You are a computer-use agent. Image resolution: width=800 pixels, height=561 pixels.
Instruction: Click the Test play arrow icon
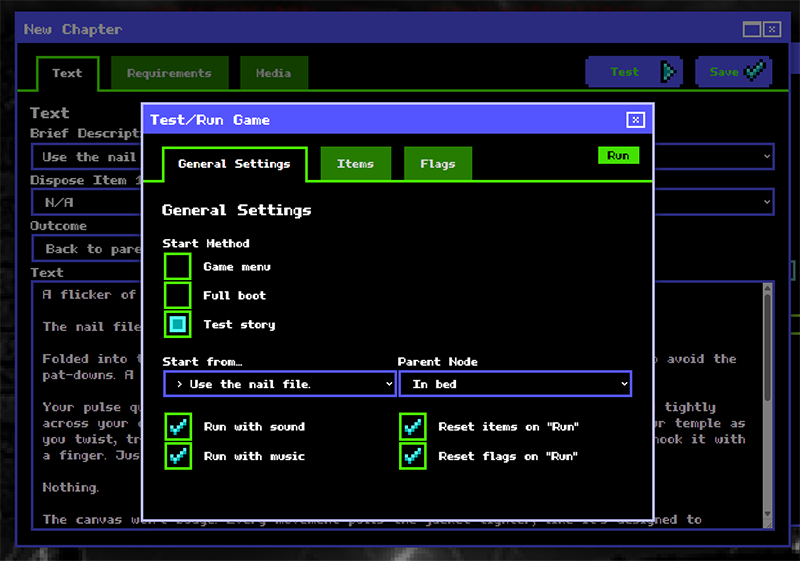[668, 72]
